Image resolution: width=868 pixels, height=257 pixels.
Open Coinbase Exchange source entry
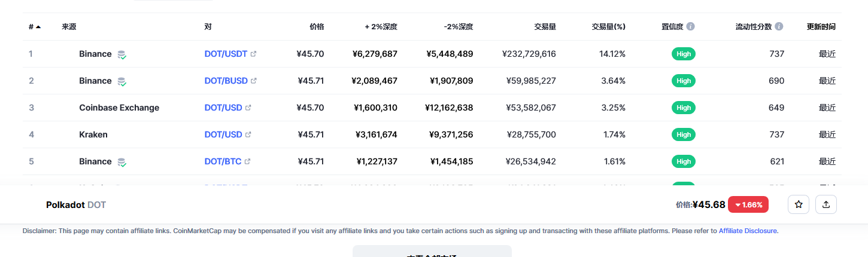point(119,108)
